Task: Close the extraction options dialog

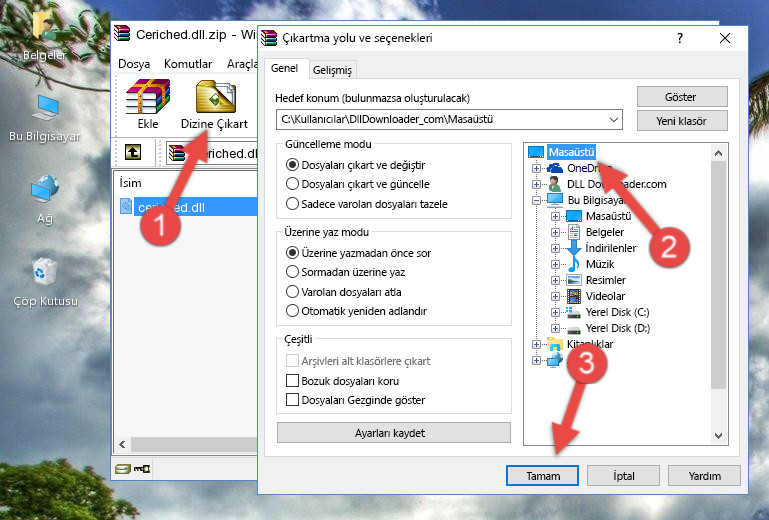Action: coord(725,38)
